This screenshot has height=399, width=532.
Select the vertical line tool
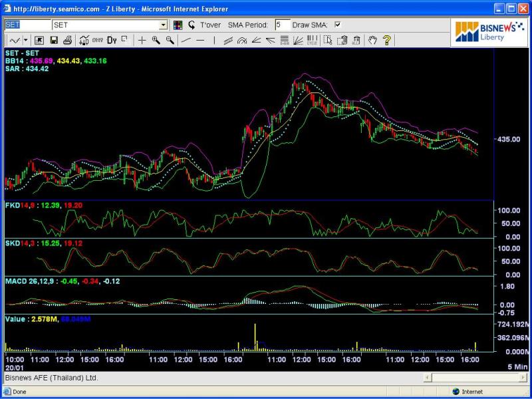point(214,41)
